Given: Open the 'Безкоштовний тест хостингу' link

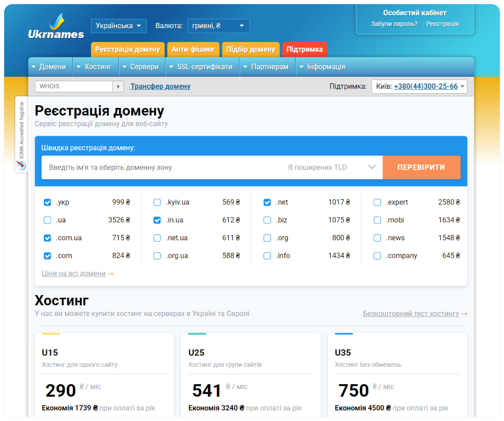Looking at the screenshot, I should (x=411, y=314).
